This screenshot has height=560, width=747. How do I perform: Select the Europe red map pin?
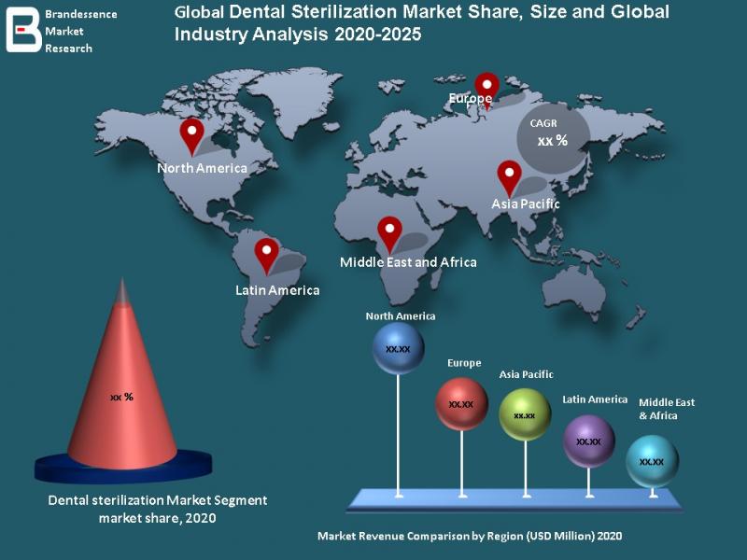pos(486,91)
